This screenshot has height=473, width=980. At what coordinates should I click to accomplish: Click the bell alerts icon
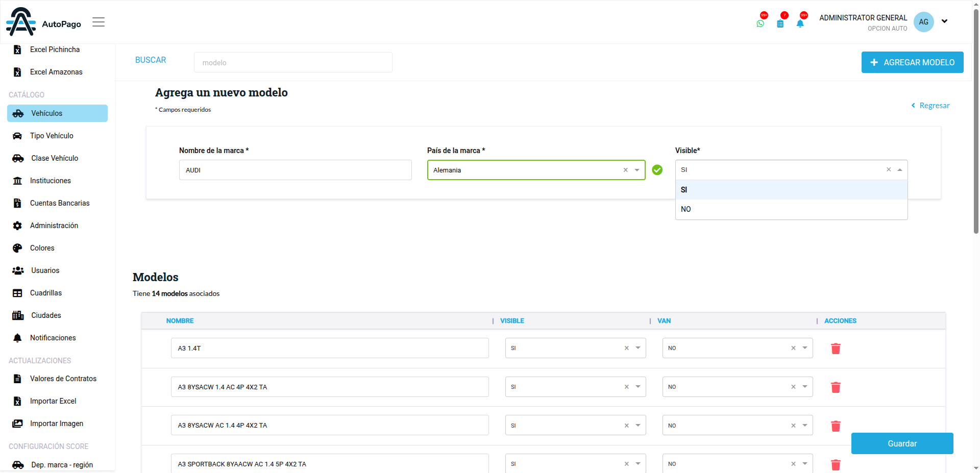[800, 23]
